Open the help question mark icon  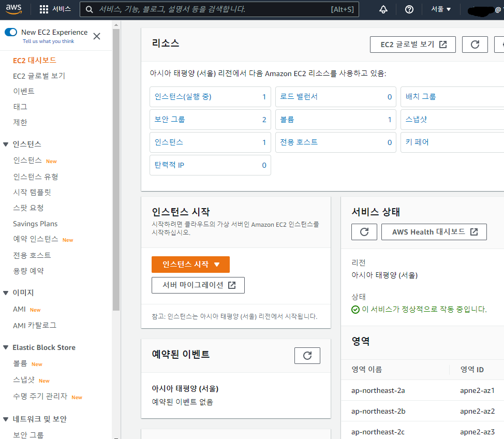tap(409, 9)
